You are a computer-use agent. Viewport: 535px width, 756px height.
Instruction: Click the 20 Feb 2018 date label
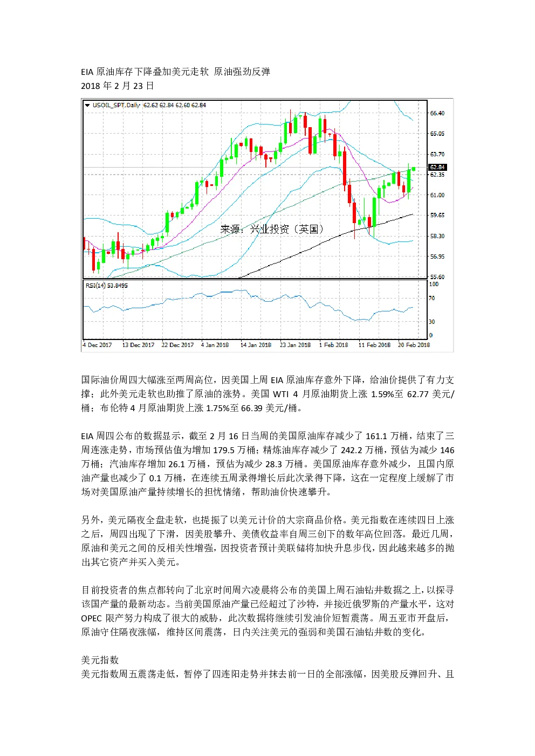tap(414, 345)
